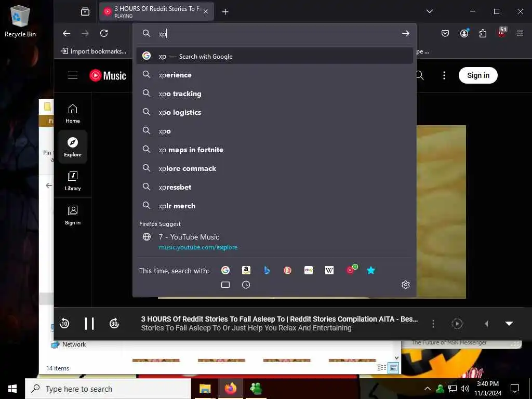This screenshot has height=399, width=532.
Task: Open YouTube Music search magnifier
Action: 420,75
